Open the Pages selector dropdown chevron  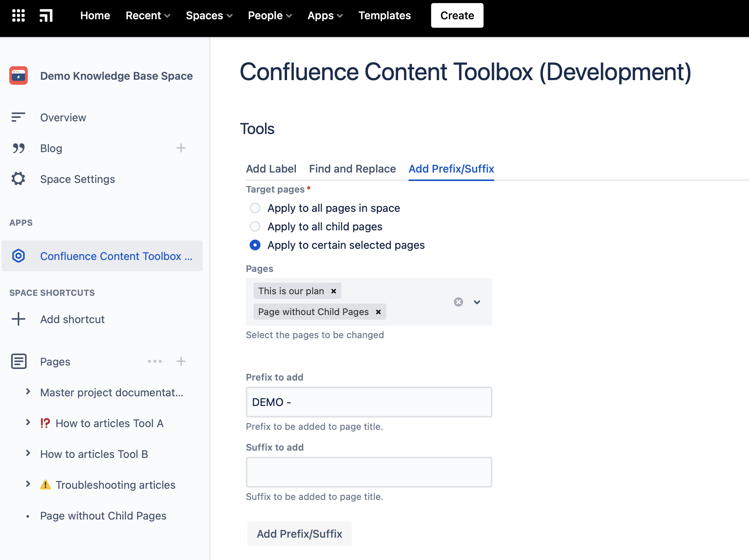click(477, 302)
